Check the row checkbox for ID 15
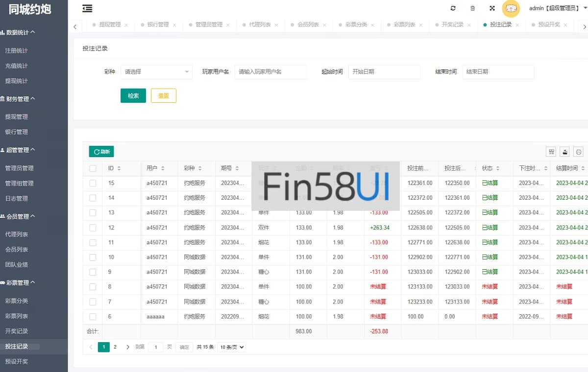 [93, 183]
